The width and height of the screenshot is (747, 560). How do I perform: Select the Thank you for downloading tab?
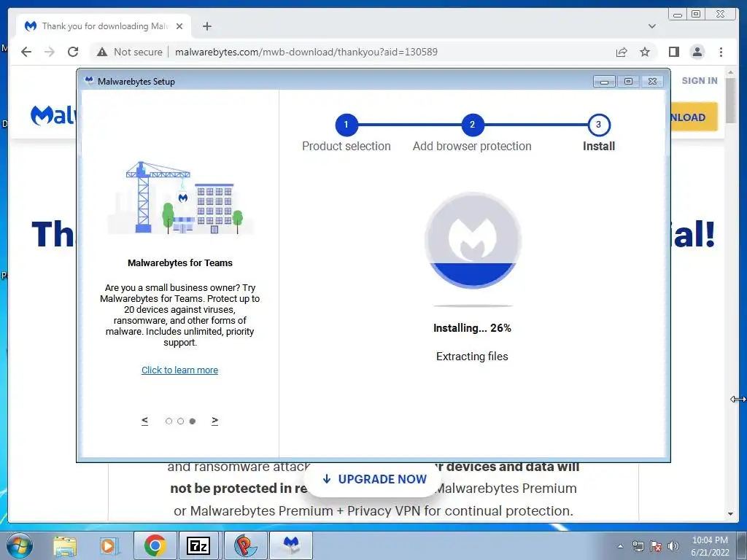tap(104, 26)
